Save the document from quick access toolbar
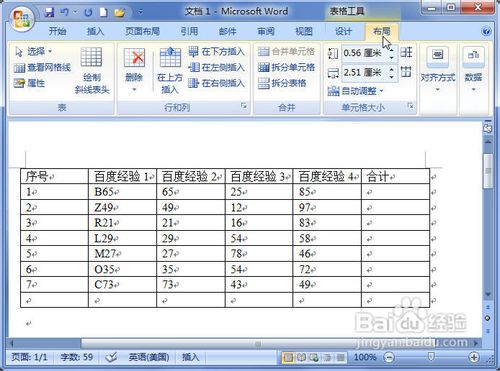This screenshot has width=500, height=371. click(x=50, y=13)
